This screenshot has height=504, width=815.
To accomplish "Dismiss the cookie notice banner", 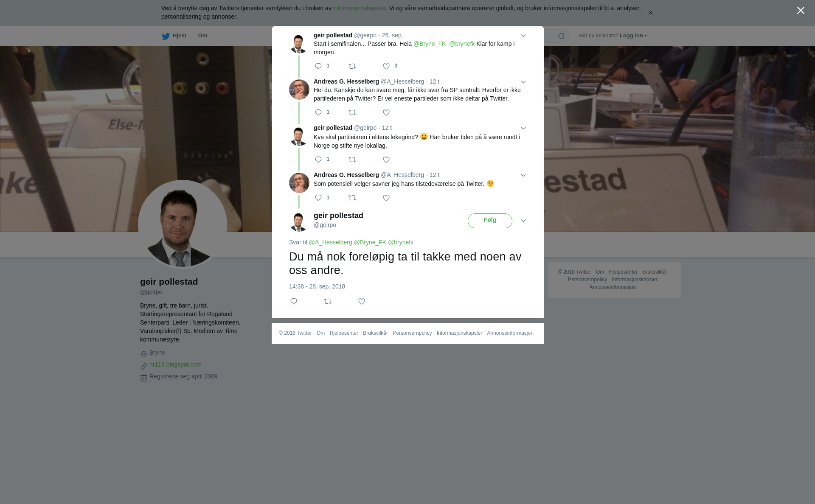I will (x=650, y=13).
